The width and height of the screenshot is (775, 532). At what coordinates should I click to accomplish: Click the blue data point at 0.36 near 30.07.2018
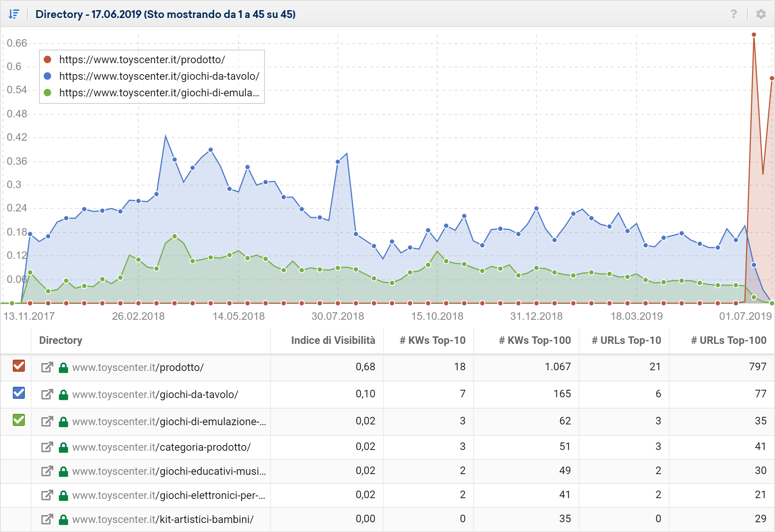(338, 162)
